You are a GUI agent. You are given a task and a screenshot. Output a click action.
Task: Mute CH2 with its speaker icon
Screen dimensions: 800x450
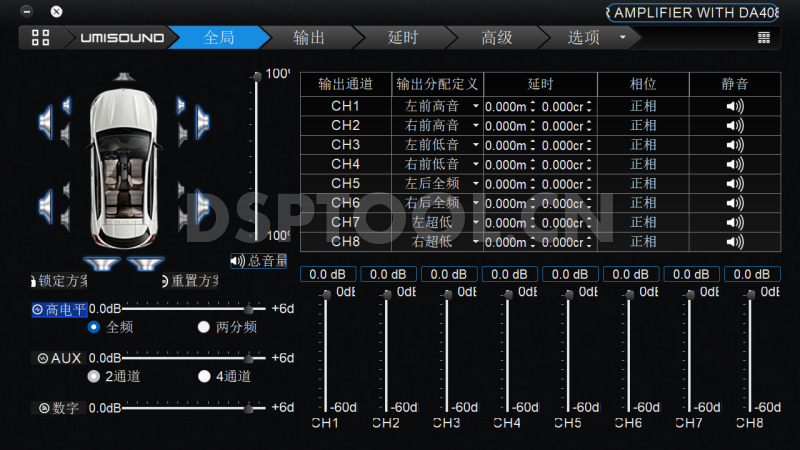[735, 126]
